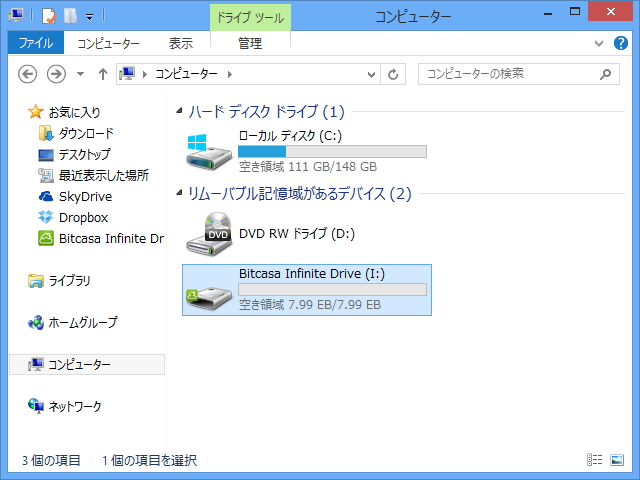Collapse the ハード ディスク ドライブ group

point(179,111)
